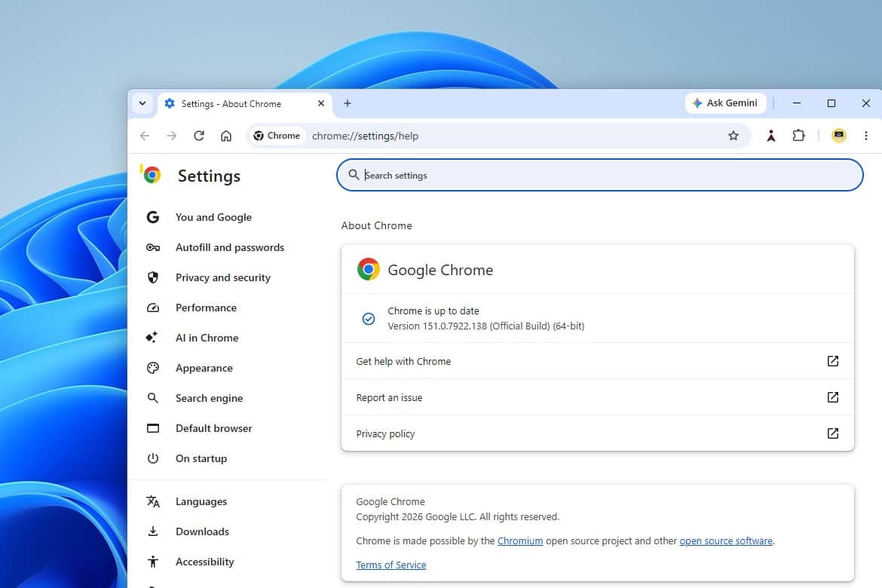Open Performance settings

point(206,308)
